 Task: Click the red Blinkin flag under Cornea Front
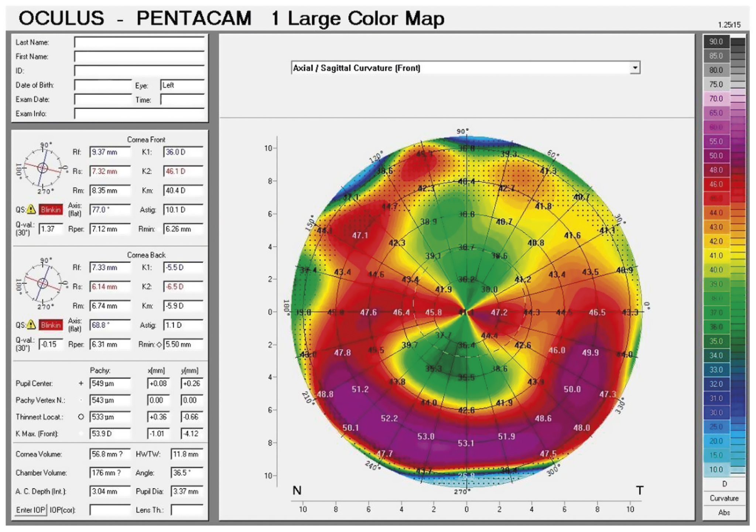coord(51,209)
